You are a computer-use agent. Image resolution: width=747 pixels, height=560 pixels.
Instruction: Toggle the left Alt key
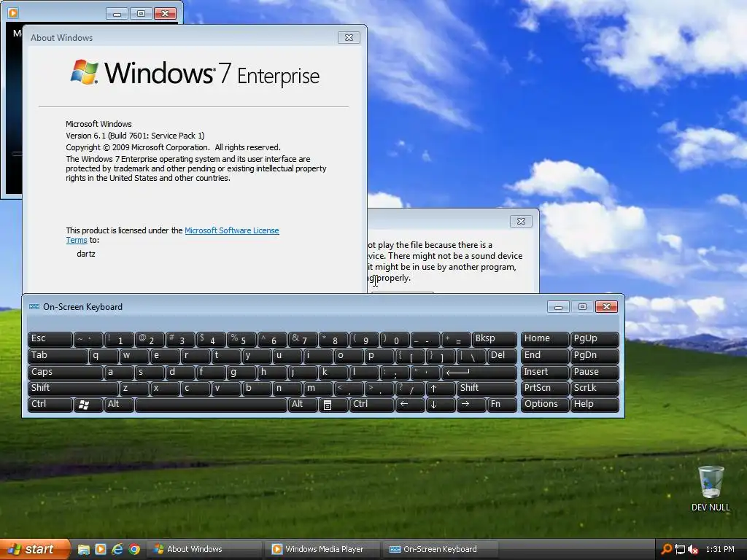pos(119,405)
